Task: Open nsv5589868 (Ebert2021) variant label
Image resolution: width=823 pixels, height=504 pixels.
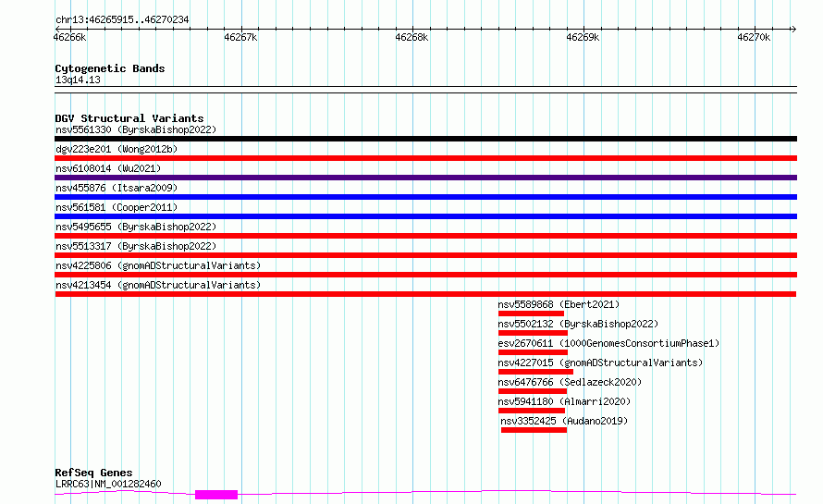Action: [559, 304]
